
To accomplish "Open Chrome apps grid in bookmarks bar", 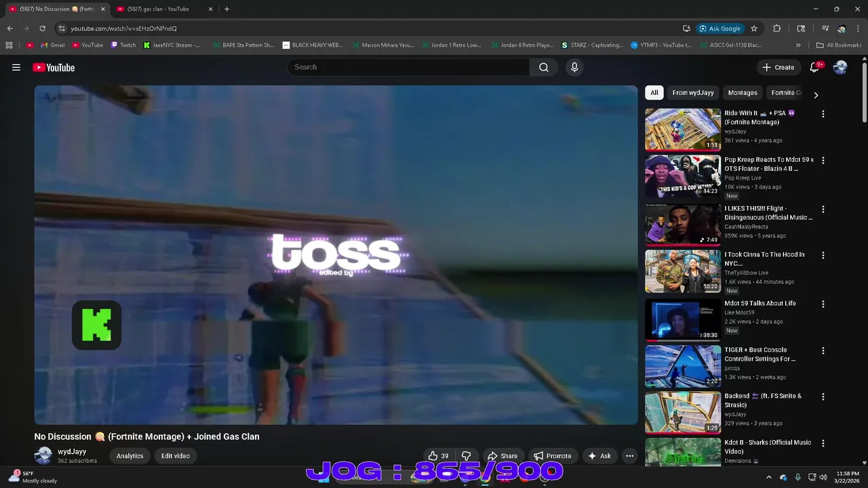I will coord(9,45).
